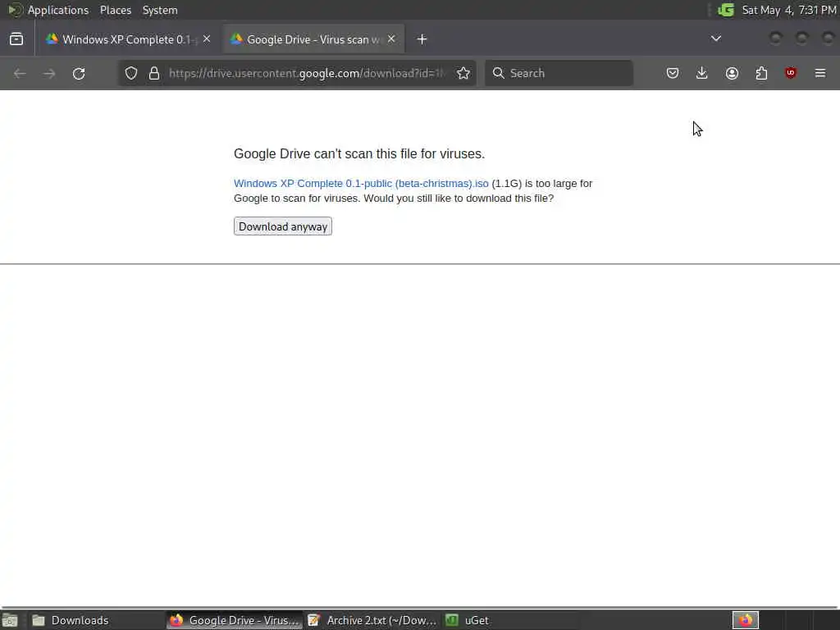The width and height of the screenshot is (840, 630).
Task: Open the Windows XP Complete iso link
Action: [x=361, y=183]
